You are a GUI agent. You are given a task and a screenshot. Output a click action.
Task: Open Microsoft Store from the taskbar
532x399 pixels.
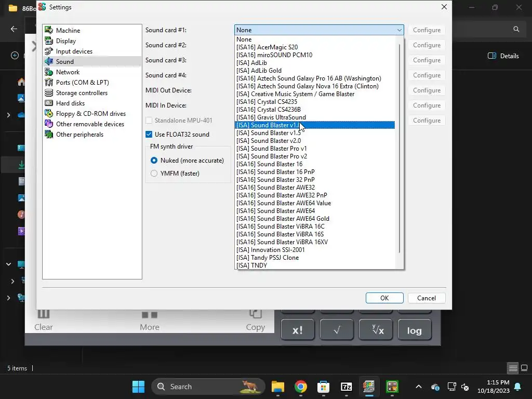click(323, 387)
